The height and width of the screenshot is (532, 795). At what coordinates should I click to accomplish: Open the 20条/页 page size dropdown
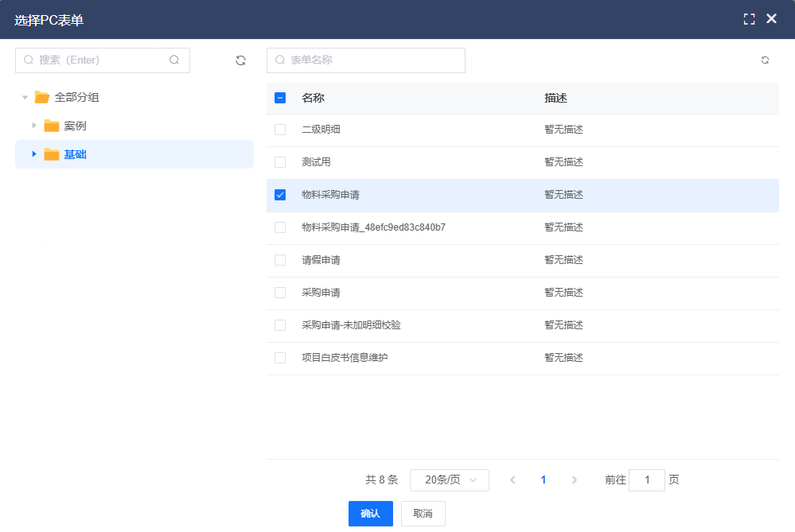pyautogui.click(x=449, y=480)
